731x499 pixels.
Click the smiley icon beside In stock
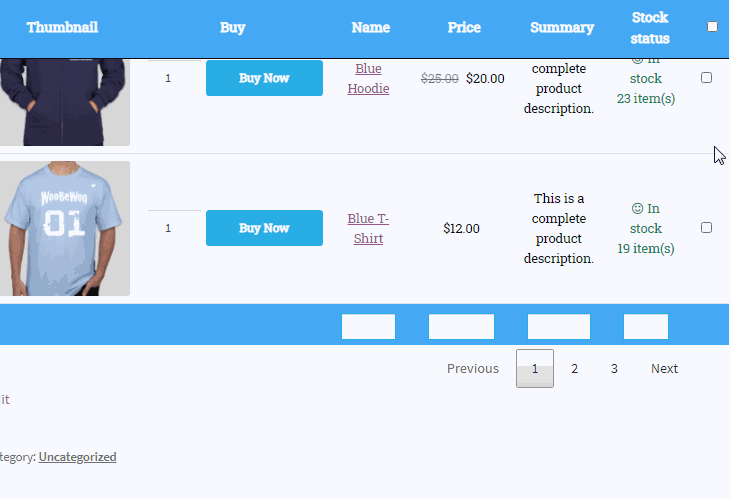click(x=637, y=208)
